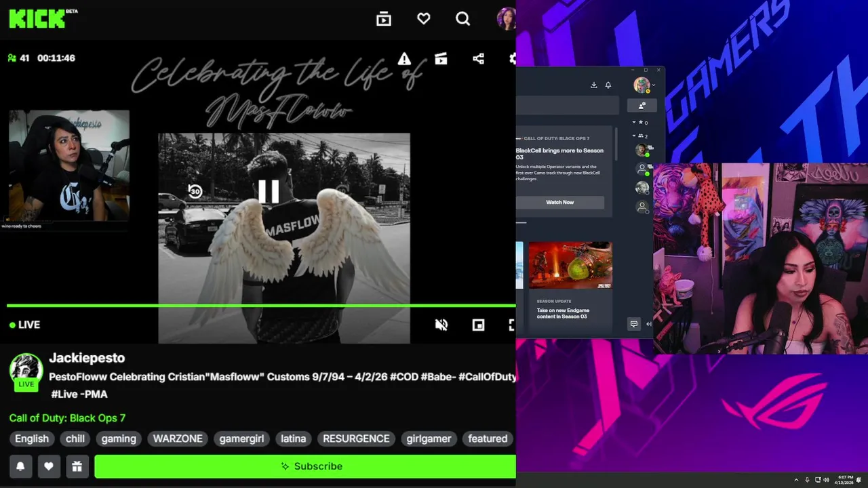Viewport: 868px width, 488px height.
Task: Open Windows notification center icon
Action: [x=859, y=480]
